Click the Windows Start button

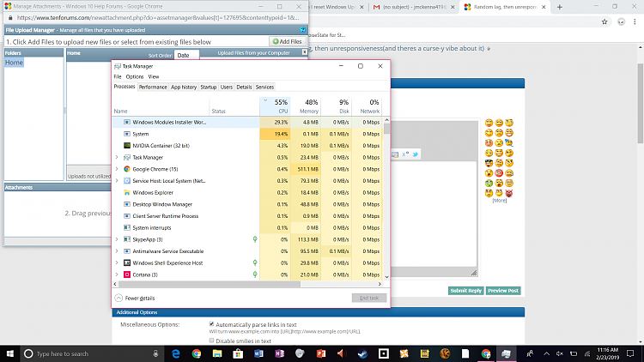(x=9, y=353)
